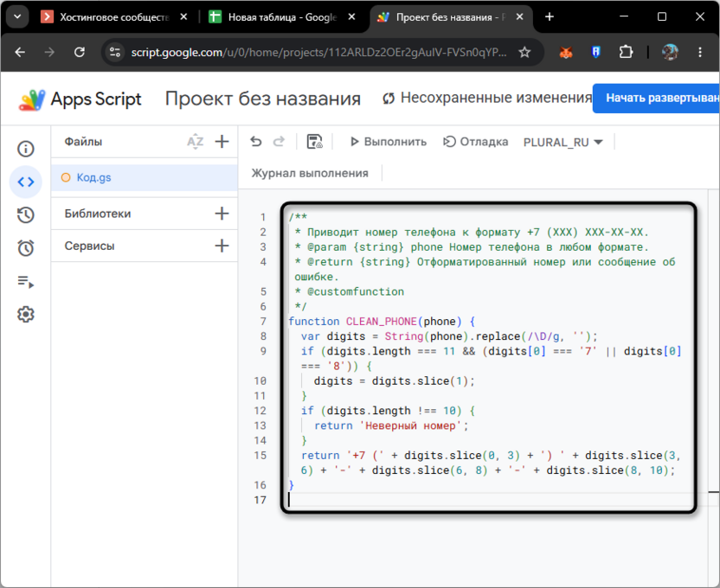
Task: Open Project Settings gear icon
Action: [x=26, y=315]
